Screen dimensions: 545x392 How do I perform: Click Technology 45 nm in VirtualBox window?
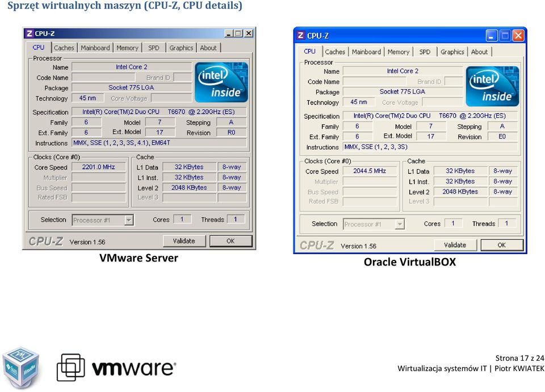(x=359, y=102)
